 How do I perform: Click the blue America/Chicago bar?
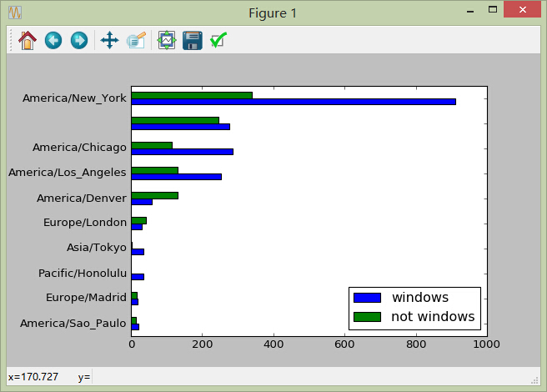coord(183,152)
